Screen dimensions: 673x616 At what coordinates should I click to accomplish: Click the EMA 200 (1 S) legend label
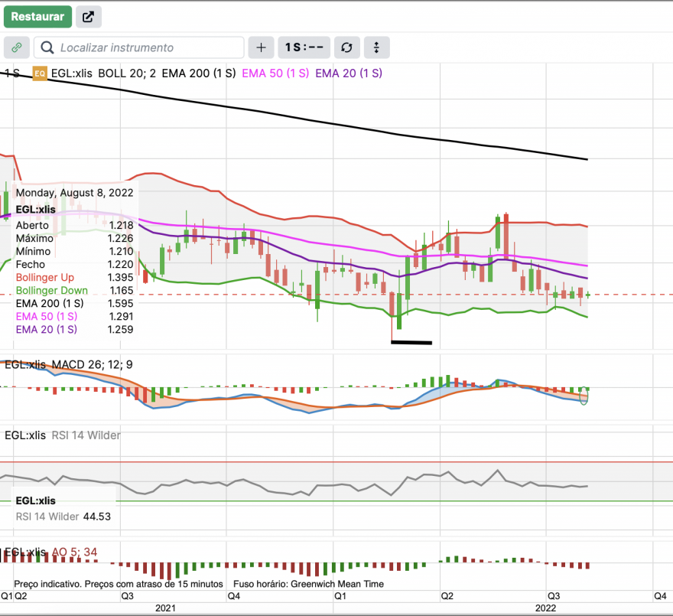[199, 73]
